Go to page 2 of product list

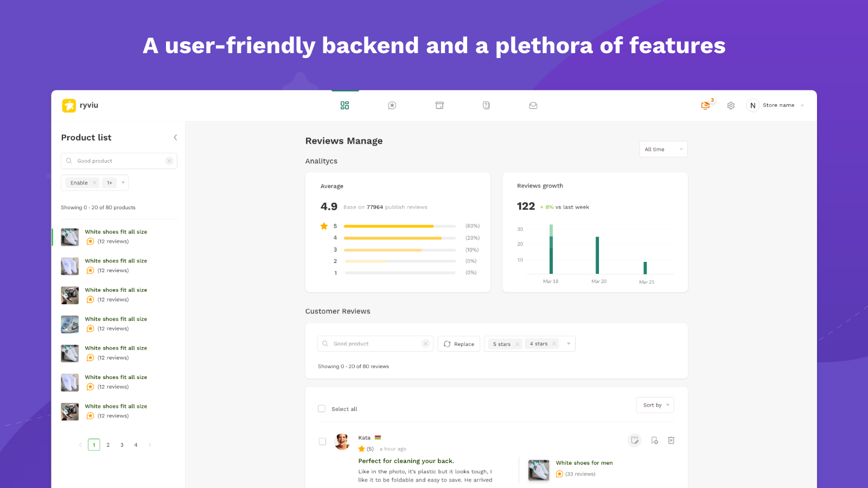click(108, 445)
